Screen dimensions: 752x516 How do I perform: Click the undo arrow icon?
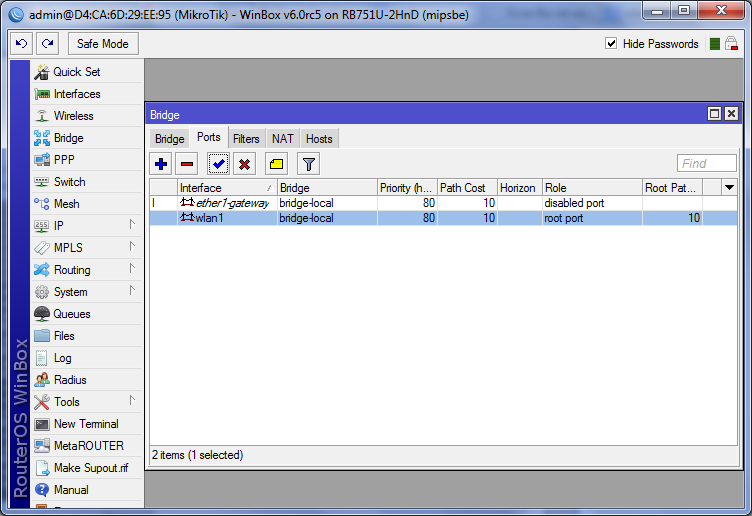coord(21,44)
